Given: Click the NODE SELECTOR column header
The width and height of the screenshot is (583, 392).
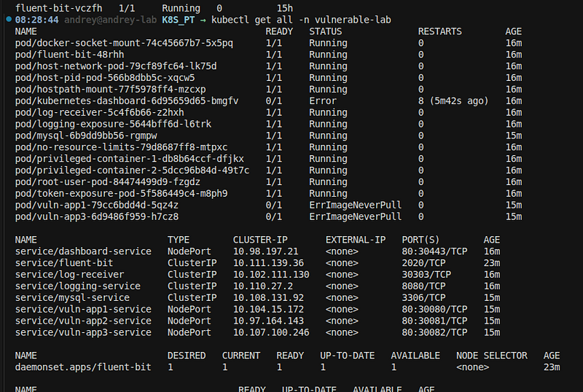Looking at the screenshot, I should point(491,356).
